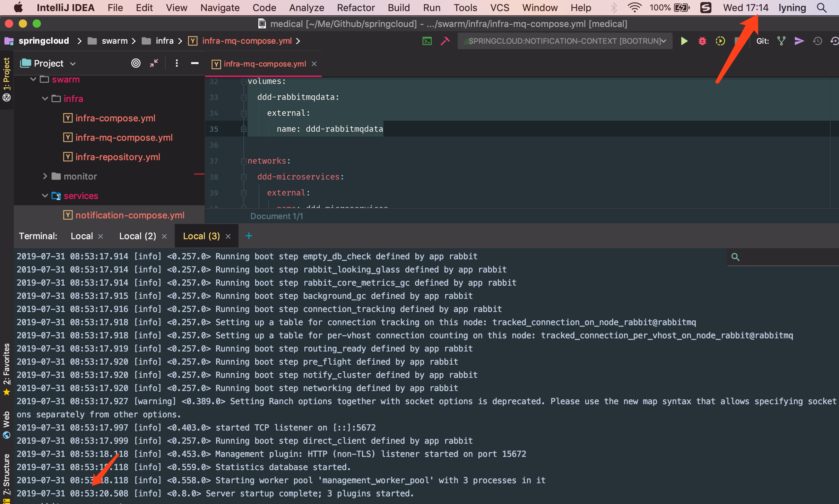Viewport: 839px width, 504px height.
Task: Click the Git update project branch icon
Action: pyautogui.click(x=781, y=41)
